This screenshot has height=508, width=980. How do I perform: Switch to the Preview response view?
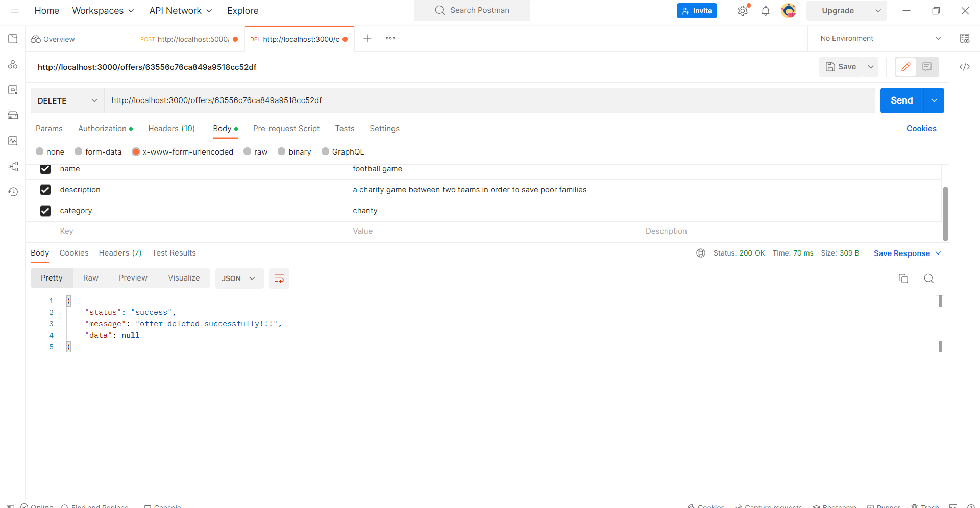[133, 277]
